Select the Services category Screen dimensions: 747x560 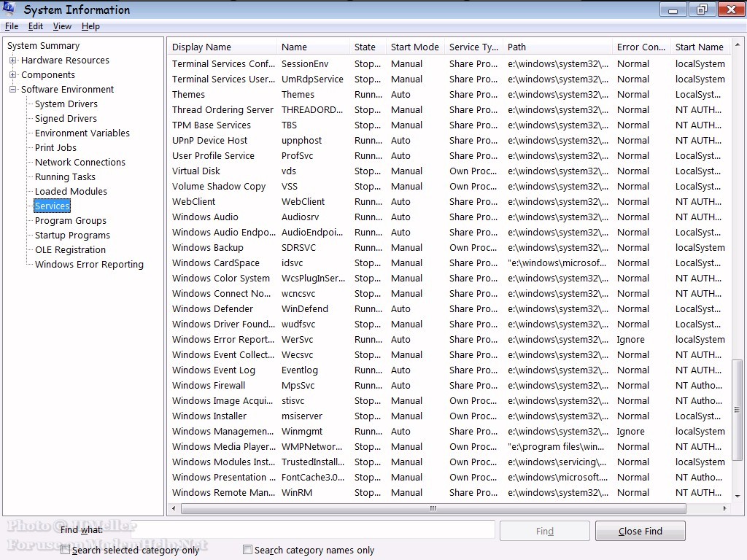(x=53, y=206)
